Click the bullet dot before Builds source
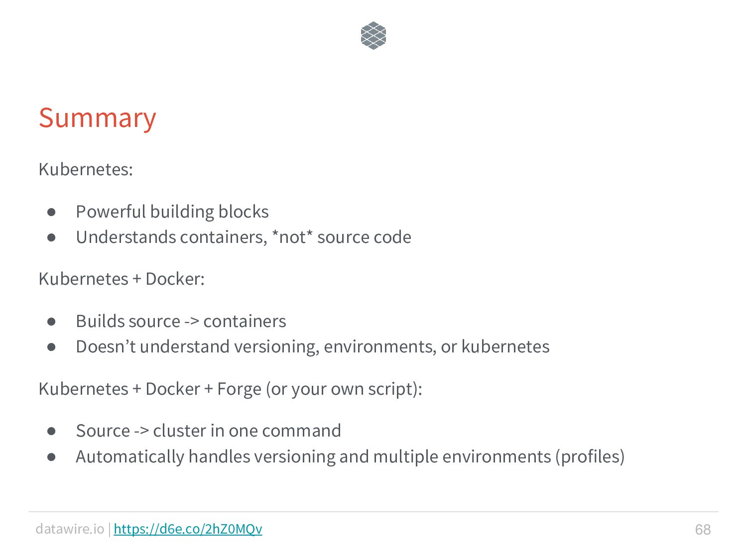Image resolution: width=747 pixels, height=560 pixels. [x=51, y=322]
